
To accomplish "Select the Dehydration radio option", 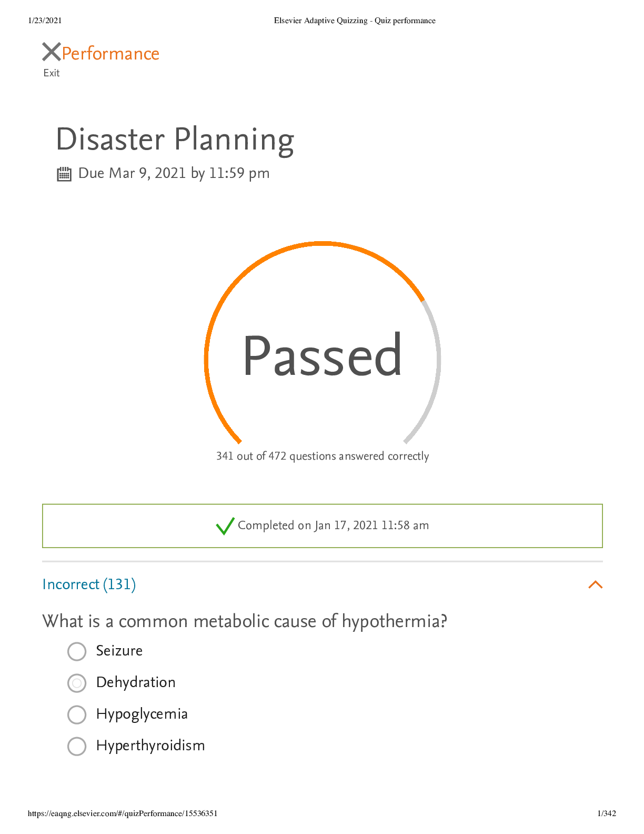I will coord(77,683).
